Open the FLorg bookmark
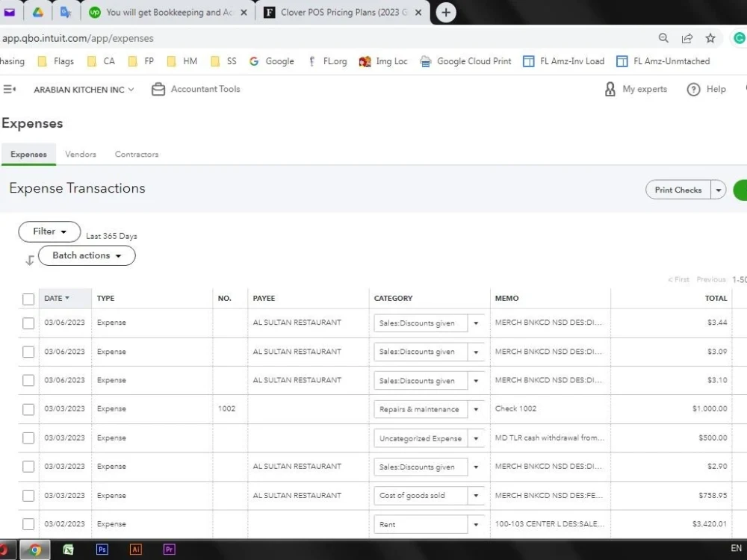This screenshot has width=747, height=560. tap(328, 61)
